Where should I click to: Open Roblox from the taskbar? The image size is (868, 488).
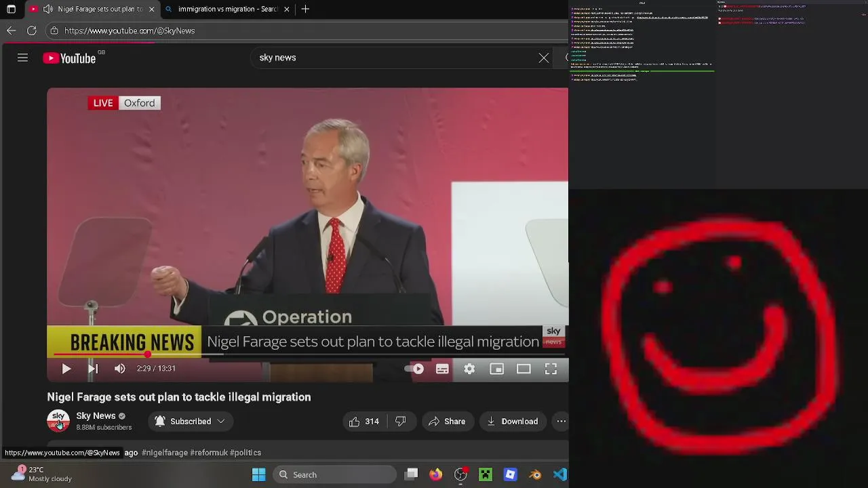coord(511,475)
